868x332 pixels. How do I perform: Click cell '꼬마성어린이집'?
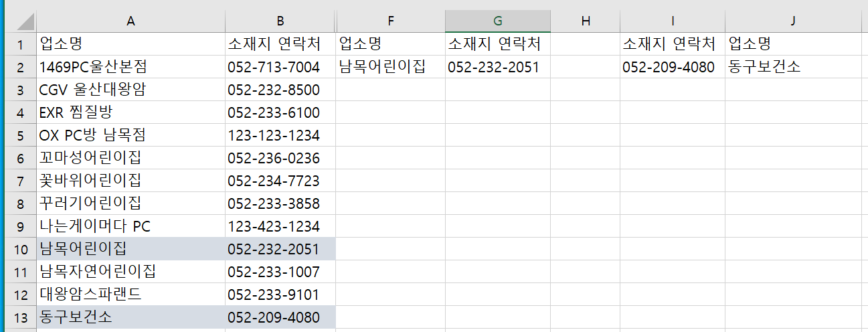click(x=131, y=158)
